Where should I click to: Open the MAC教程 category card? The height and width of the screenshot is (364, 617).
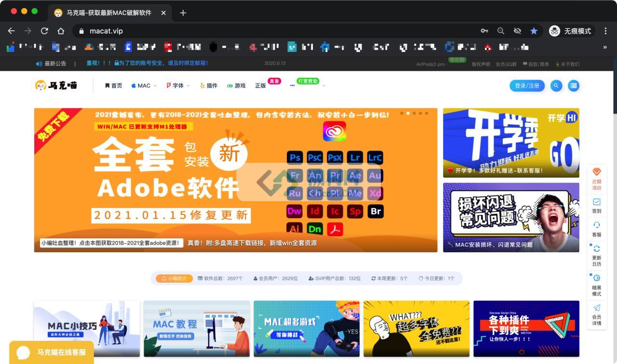(197, 328)
